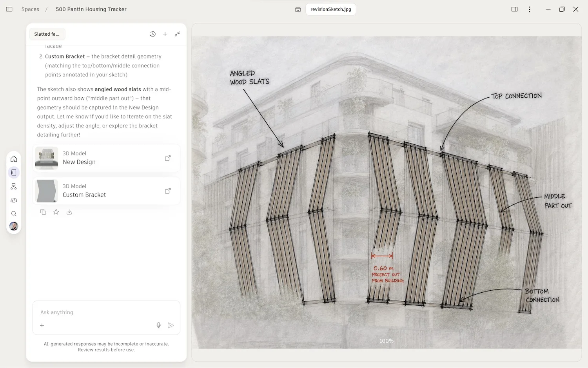
Task: Open chat history clock icon
Action: click(153, 34)
